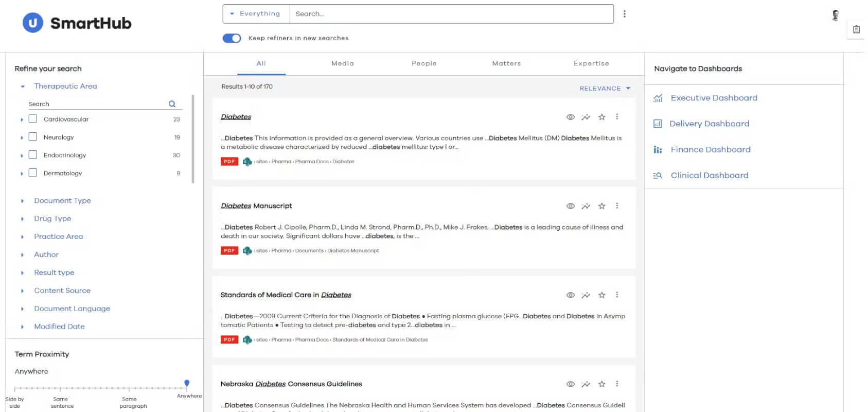Image resolution: width=868 pixels, height=412 pixels.
Task: Open analytics chart icon for Diabetes result
Action: click(586, 117)
